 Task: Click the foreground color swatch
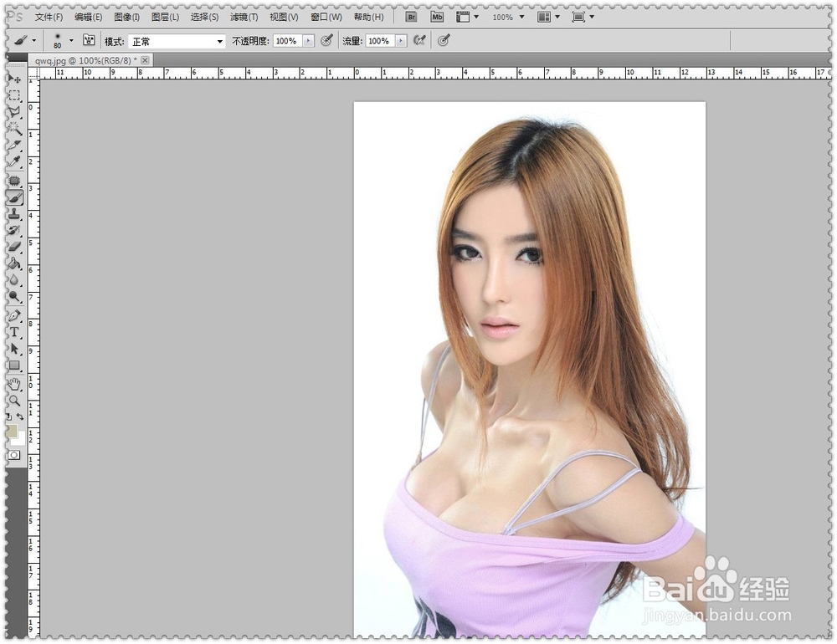(x=11, y=431)
